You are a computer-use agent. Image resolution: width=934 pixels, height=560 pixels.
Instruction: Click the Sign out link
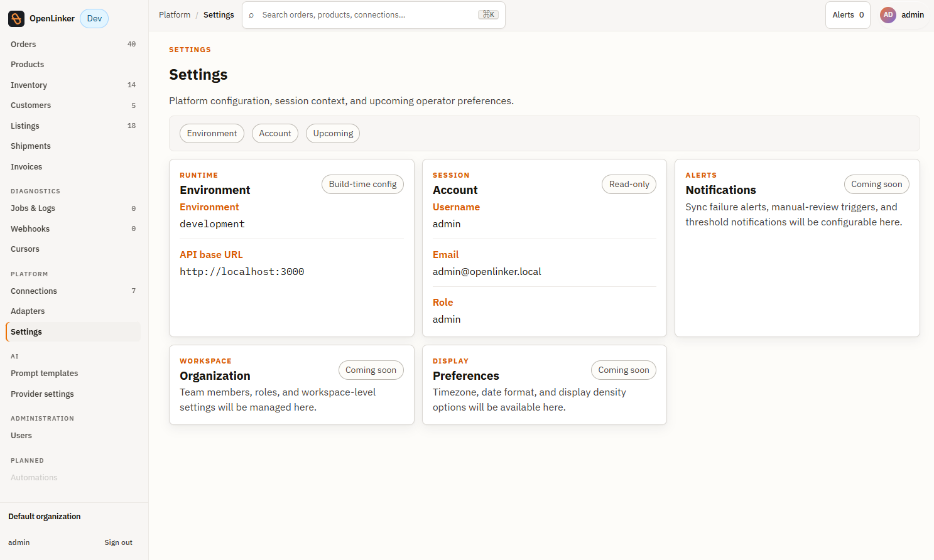(118, 542)
